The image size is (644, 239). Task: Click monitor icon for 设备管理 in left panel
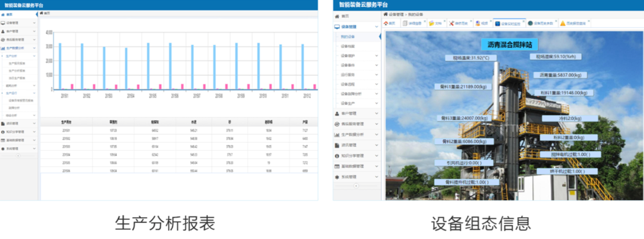(x=3, y=22)
